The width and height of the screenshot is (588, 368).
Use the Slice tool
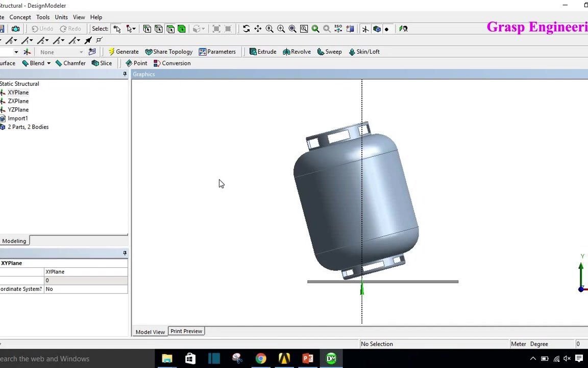click(x=101, y=63)
